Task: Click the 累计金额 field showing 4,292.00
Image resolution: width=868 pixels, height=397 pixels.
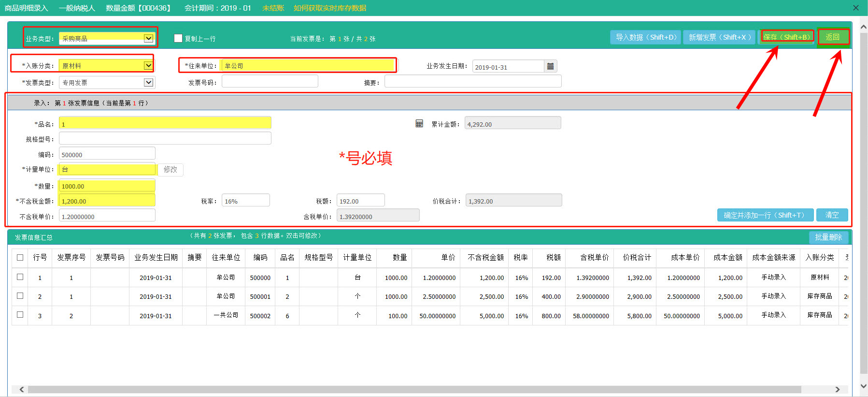Action: click(x=513, y=123)
